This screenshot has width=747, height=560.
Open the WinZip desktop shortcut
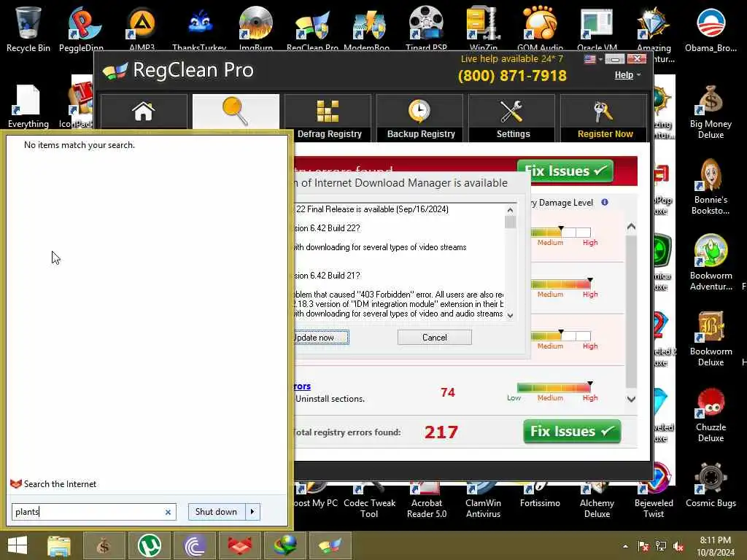[483, 28]
